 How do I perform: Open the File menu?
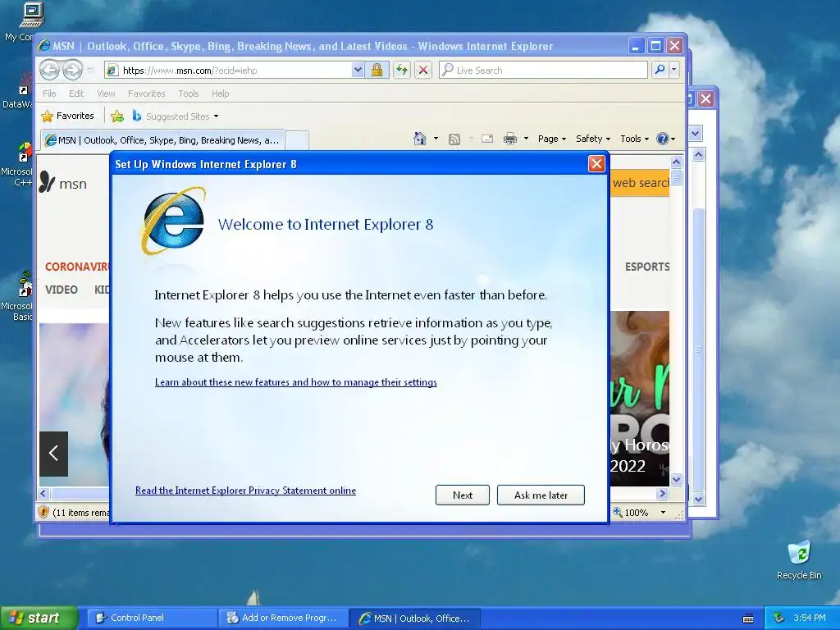click(49, 94)
